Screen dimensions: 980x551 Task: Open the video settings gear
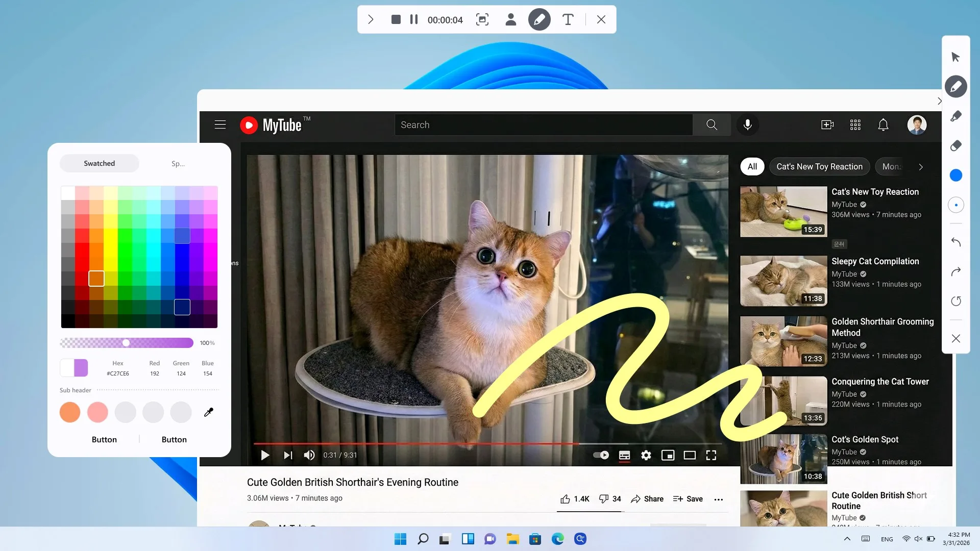pyautogui.click(x=646, y=455)
